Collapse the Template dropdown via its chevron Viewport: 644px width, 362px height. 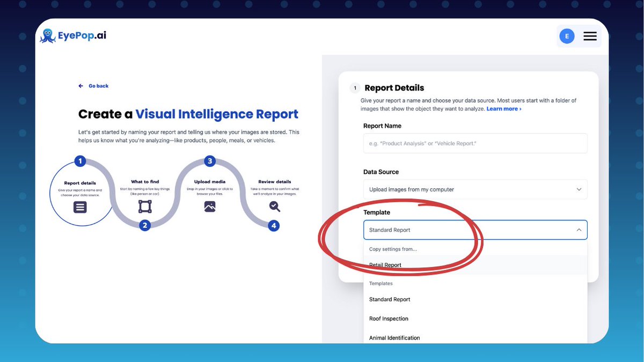579,230
